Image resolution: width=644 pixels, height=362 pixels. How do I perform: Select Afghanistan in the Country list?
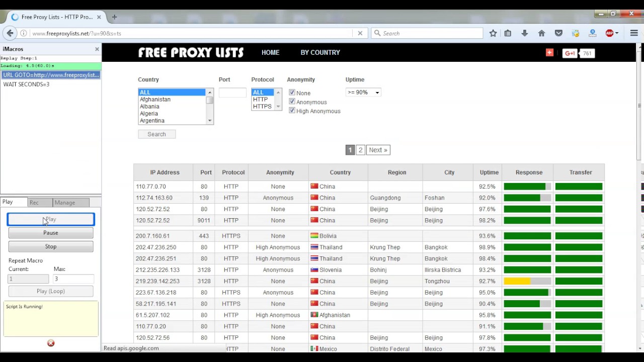point(172,100)
